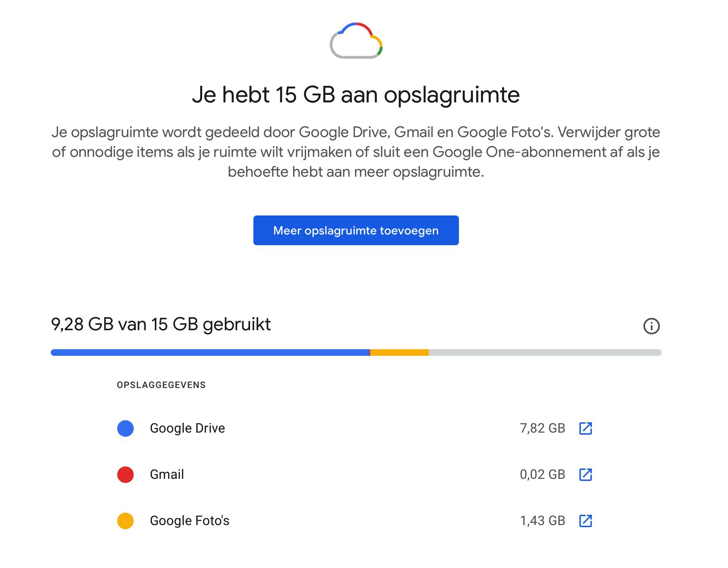Open Google Drive via its external-link icon
The width and height of the screenshot is (728, 568).
click(x=586, y=428)
